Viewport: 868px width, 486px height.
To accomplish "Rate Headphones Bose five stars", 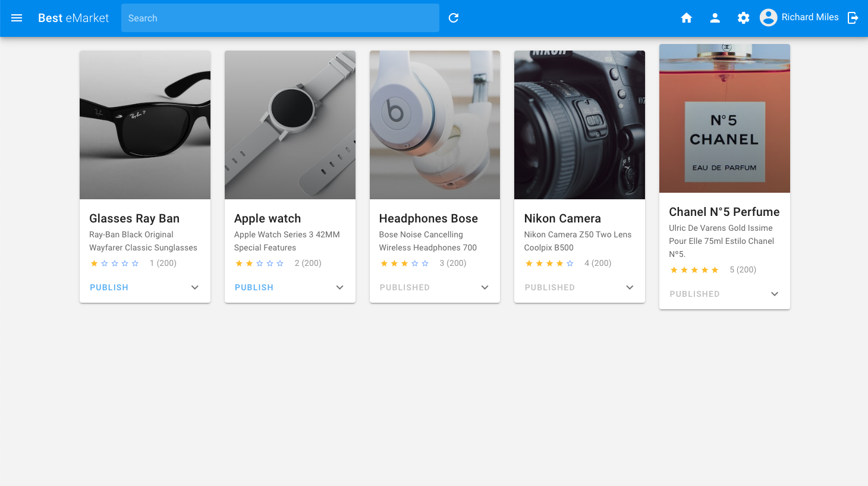I will point(425,263).
